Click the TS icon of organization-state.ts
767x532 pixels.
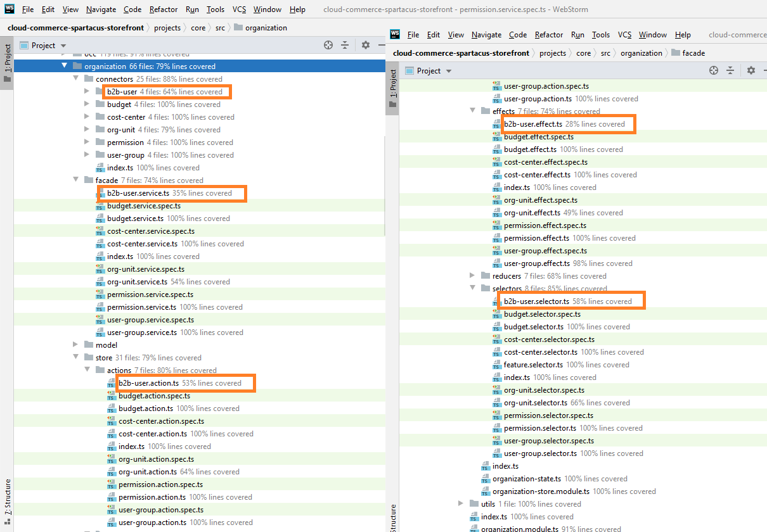(486, 479)
